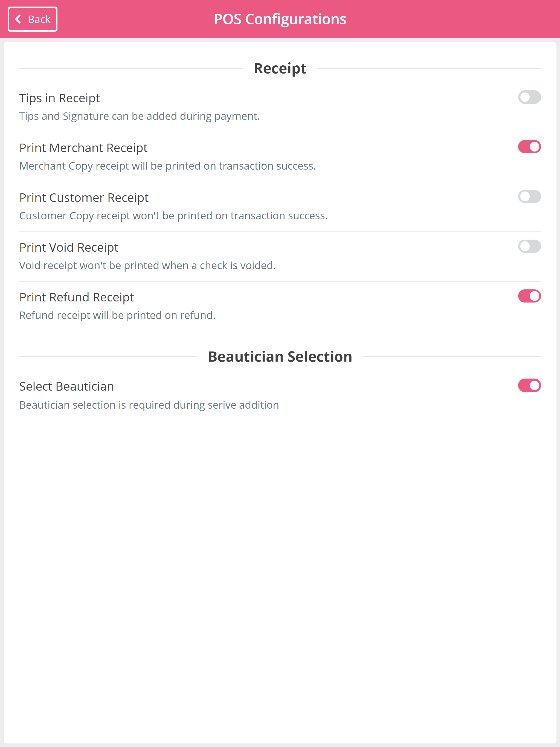The height and width of the screenshot is (747, 560).
Task: Click the Beautician selection required description
Action: (149, 405)
